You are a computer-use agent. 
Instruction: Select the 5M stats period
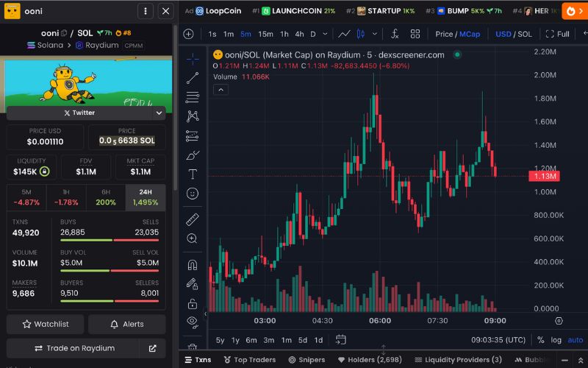pyautogui.click(x=26, y=197)
